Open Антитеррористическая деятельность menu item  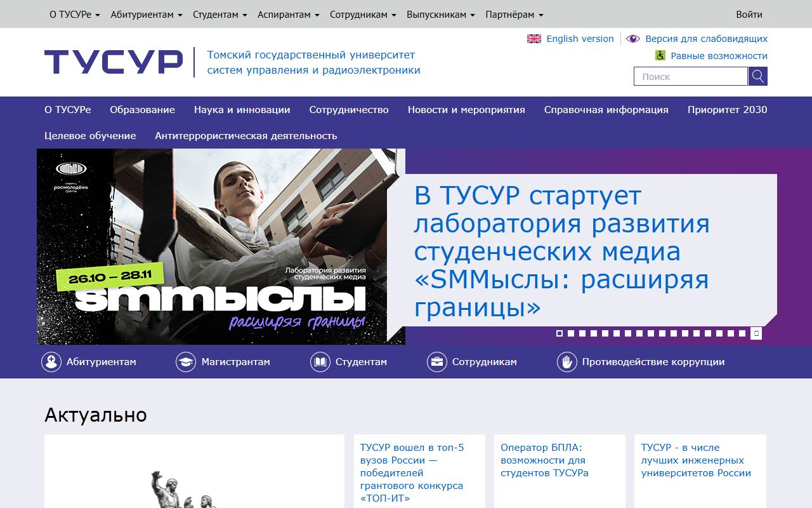coord(246,135)
